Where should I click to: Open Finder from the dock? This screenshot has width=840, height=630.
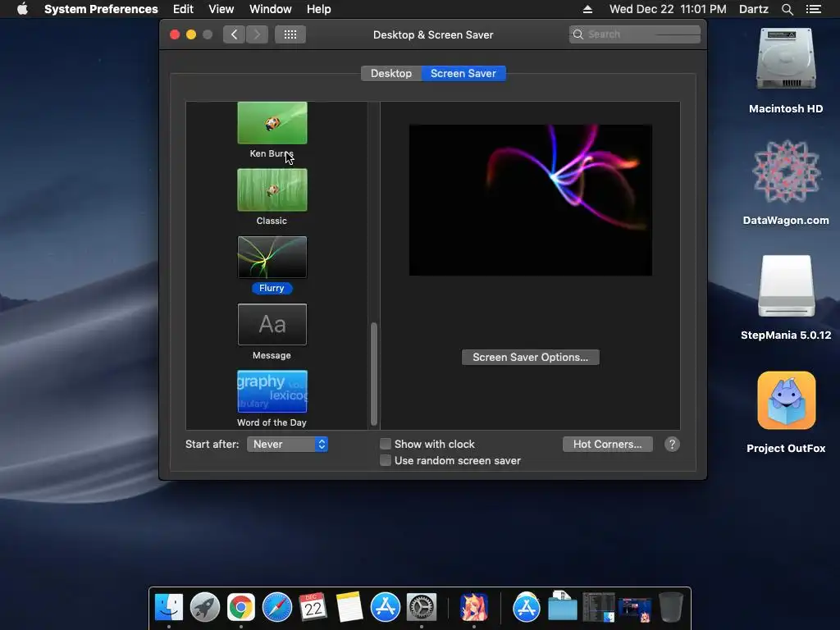169,608
